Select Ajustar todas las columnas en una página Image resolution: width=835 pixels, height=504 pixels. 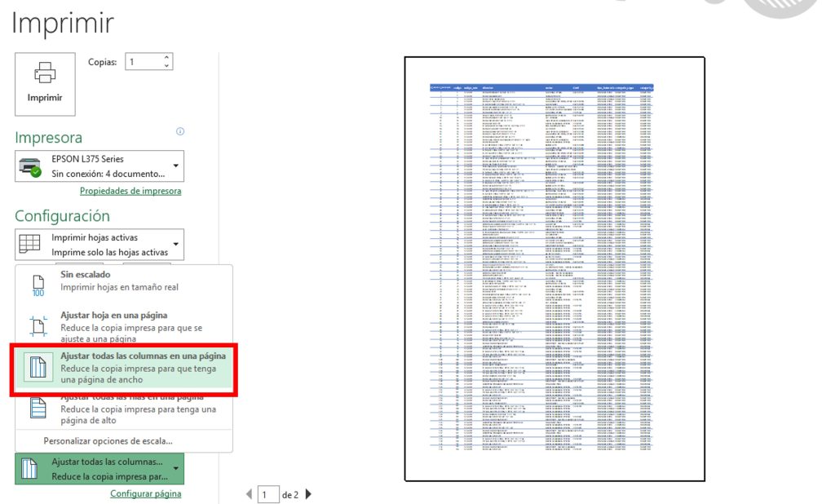click(124, 367)
